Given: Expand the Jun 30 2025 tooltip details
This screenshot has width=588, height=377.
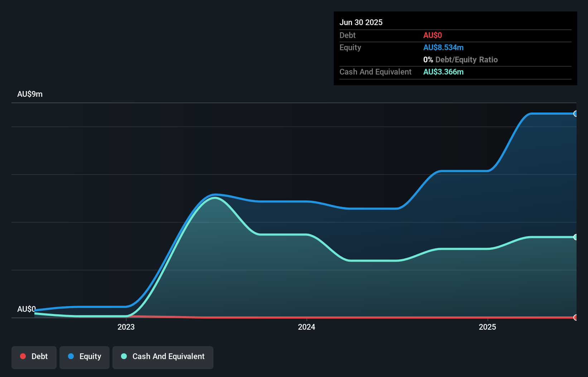Looking at the screenshot, I should [361, 22].
